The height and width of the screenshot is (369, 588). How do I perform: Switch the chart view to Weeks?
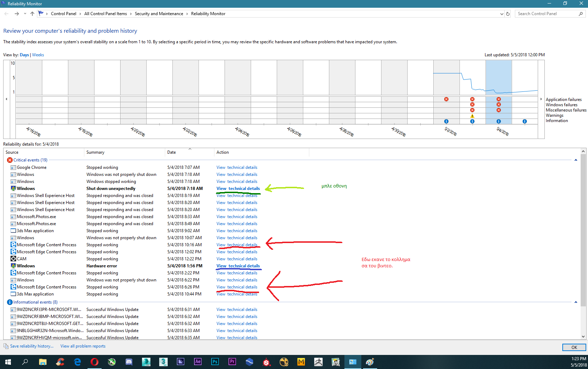click(38, 55)
